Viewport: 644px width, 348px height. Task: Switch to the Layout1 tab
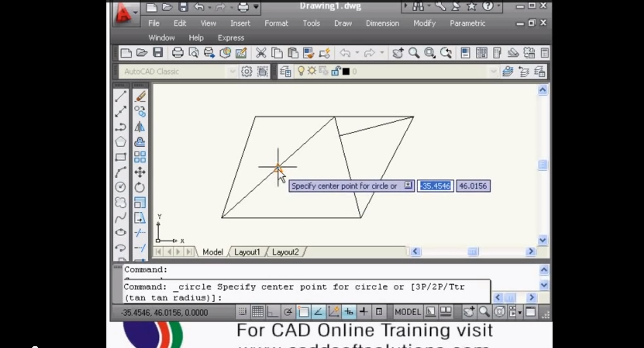247,252
